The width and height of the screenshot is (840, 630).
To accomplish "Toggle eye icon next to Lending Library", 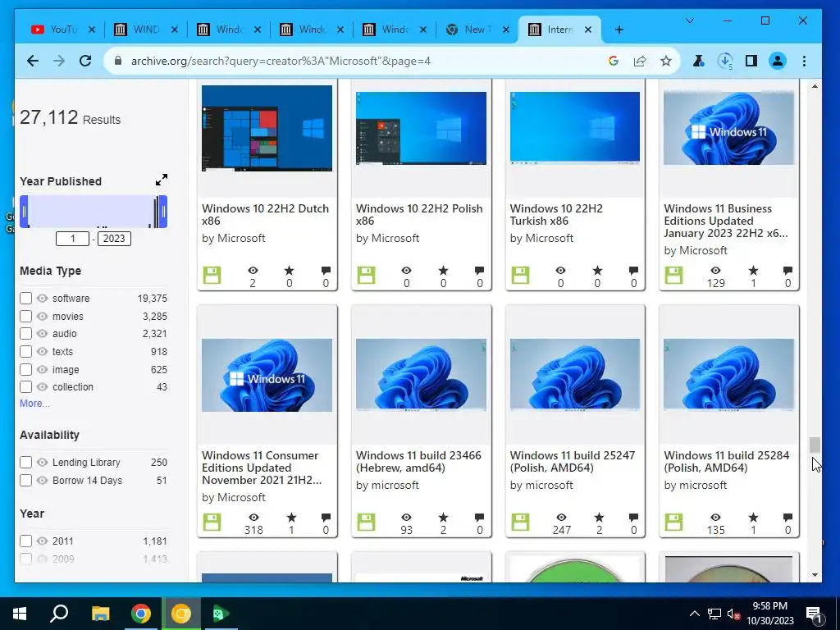I will [43, 463].
